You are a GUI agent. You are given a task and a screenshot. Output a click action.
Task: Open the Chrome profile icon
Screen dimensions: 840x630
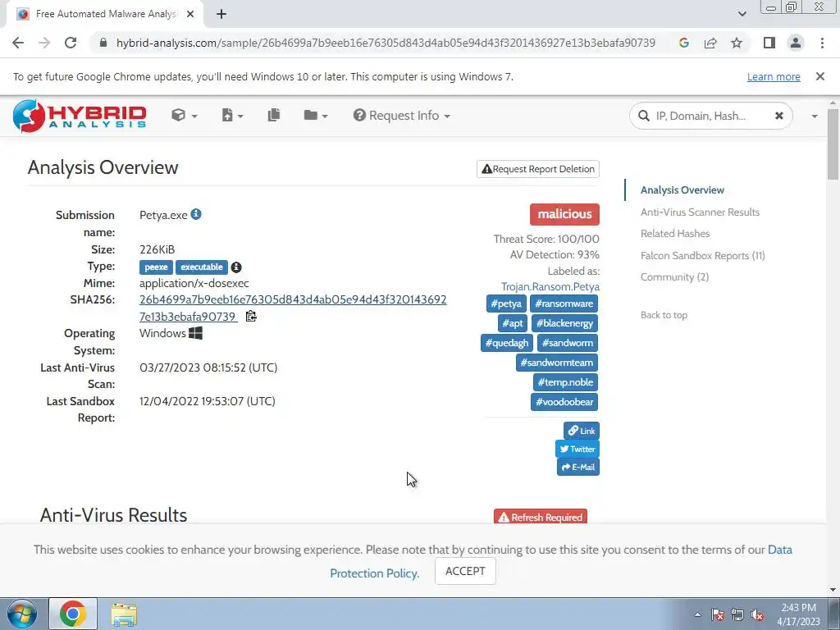click(796, 43)
